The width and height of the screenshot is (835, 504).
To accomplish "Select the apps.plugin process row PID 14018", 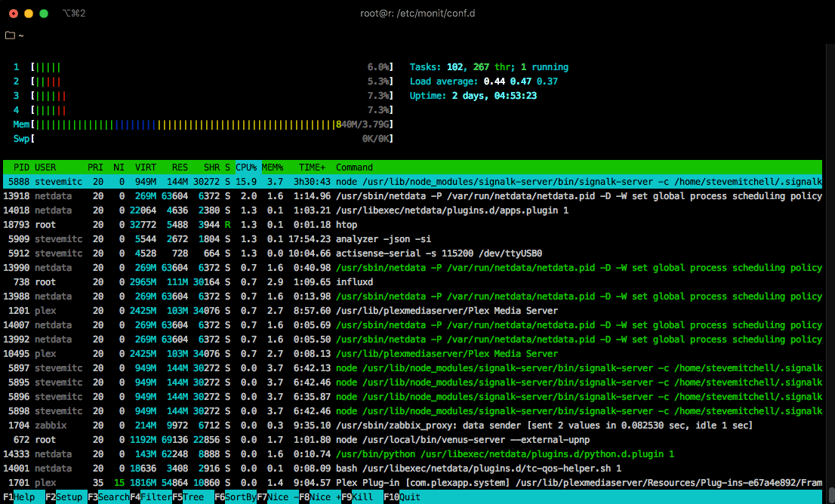I will coord(413,211).
